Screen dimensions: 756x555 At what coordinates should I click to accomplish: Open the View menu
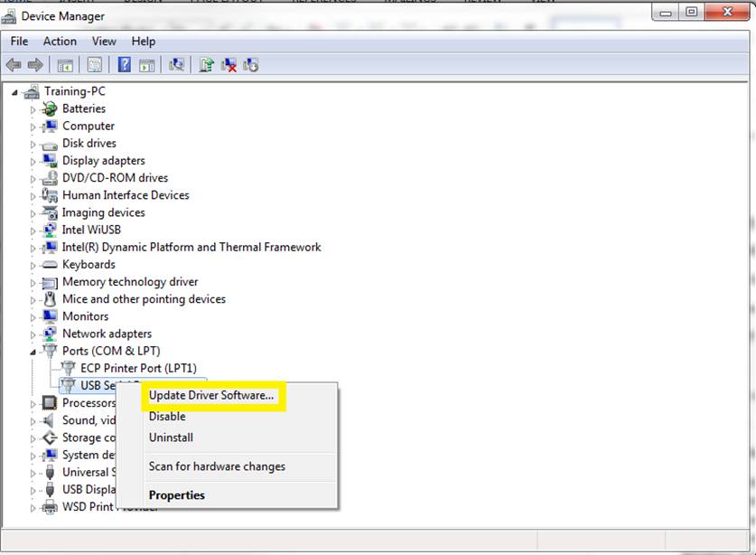pyautogui.click(x=104, y=41)
